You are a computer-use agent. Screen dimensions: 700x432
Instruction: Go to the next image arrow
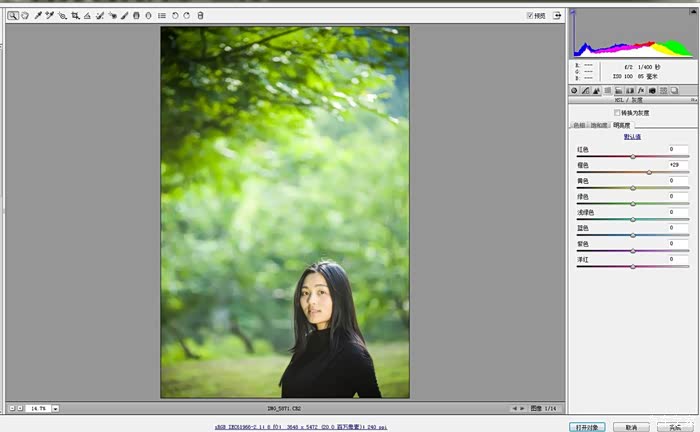click(522, 408)
